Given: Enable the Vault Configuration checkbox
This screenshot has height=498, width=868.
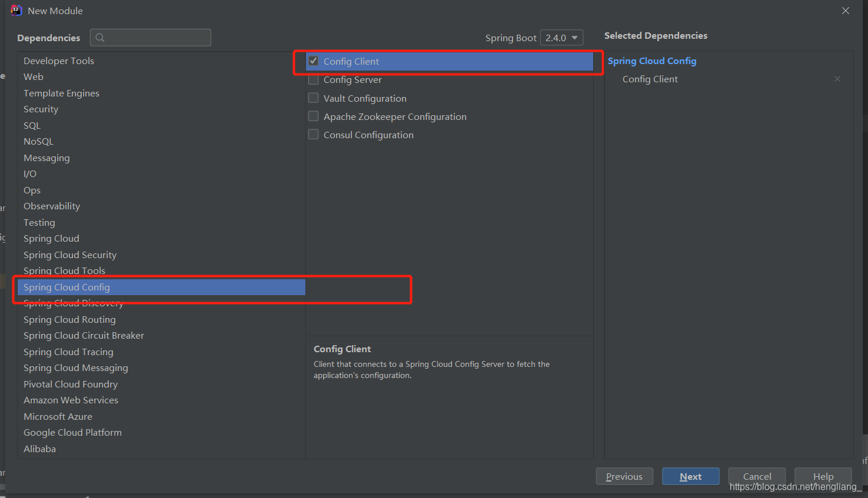Looking at the screenshot, I should [x=314, y=98].
